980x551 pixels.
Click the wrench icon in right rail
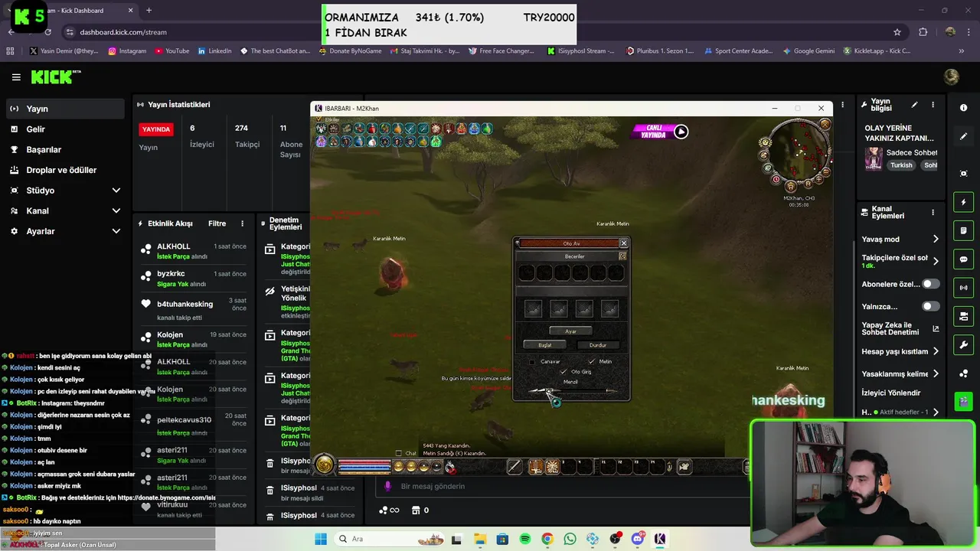click(x=963, y=344)
